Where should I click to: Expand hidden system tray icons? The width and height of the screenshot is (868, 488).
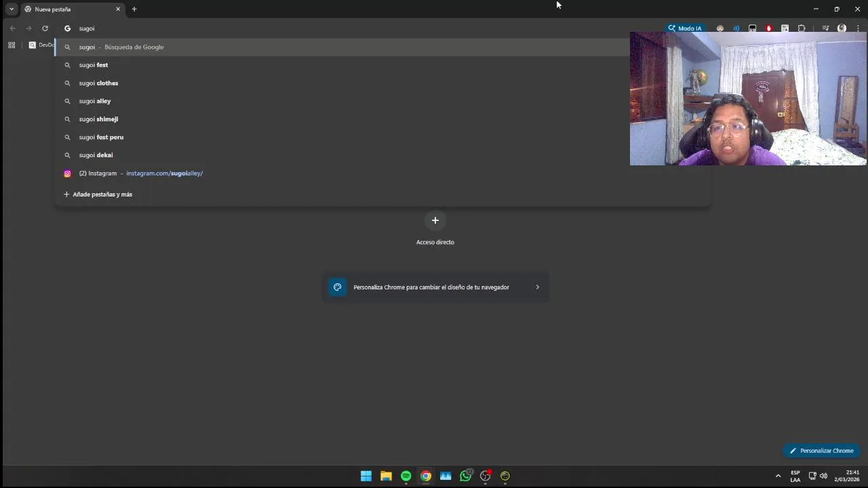pos(778,476)
